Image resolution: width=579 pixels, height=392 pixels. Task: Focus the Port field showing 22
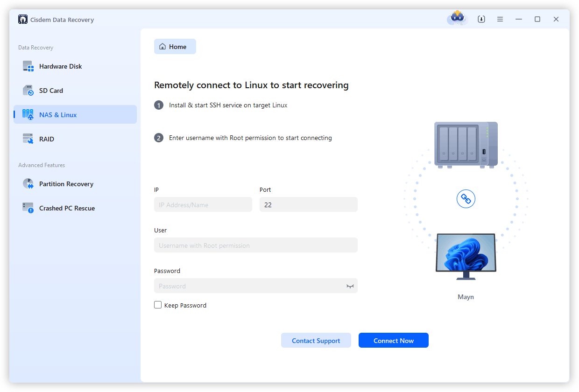pos(308,205)
